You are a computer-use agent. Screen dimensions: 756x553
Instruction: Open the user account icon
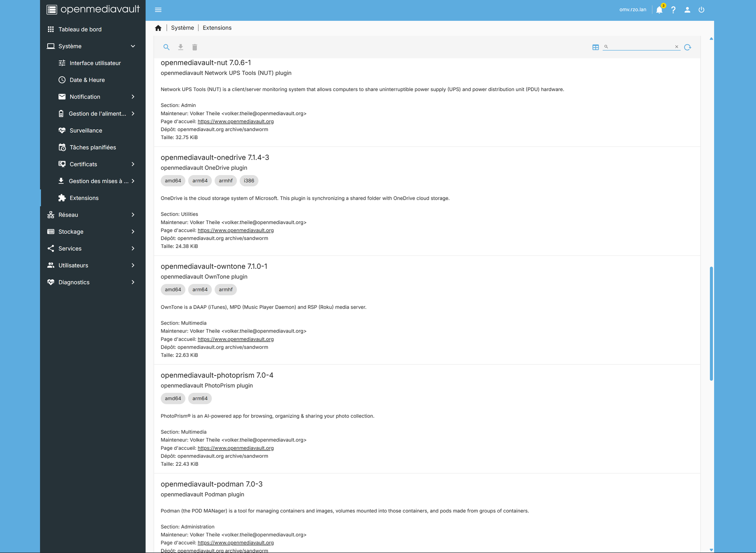coord(687,10)
